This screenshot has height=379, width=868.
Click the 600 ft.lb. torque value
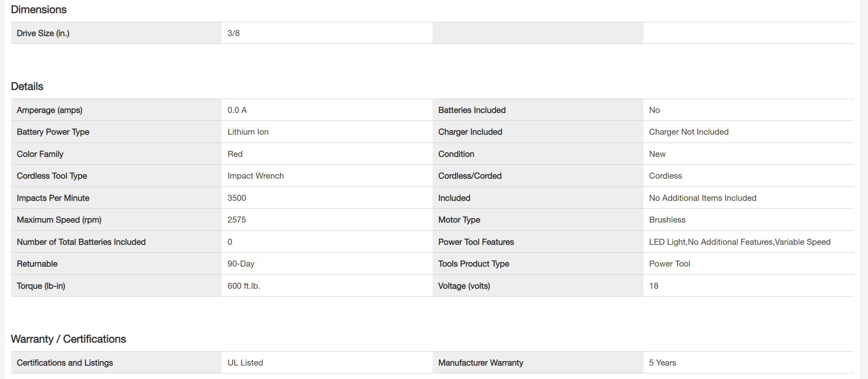[x=243, y=286]
